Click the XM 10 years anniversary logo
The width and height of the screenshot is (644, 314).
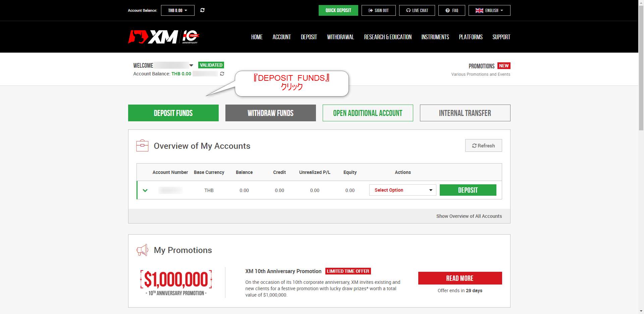coord(164,37)
